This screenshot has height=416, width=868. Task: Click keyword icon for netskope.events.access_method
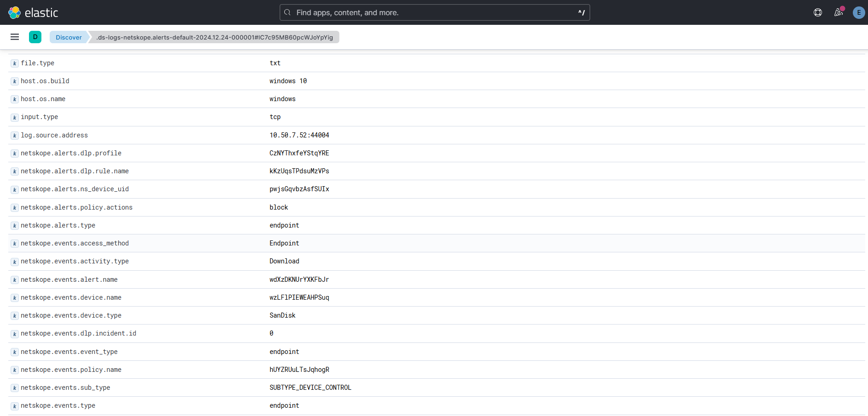15,244
